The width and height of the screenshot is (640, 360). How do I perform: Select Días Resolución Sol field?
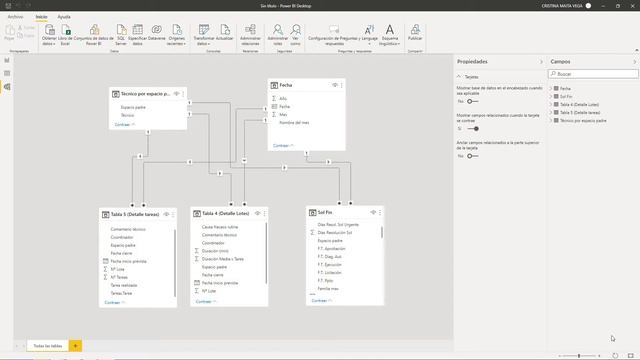point(335,233)
